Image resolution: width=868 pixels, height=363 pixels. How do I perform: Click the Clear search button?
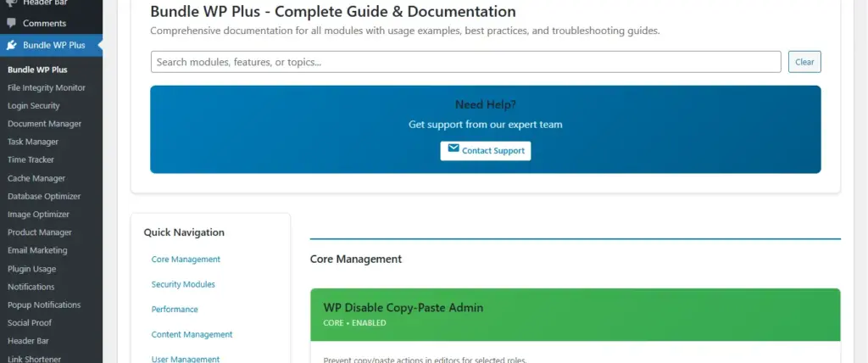[804, 62]
